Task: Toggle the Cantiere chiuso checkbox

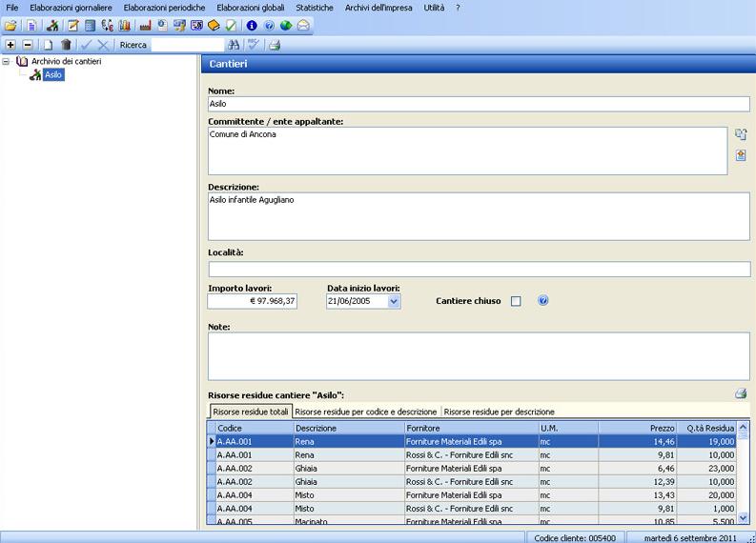Action: [x=516, y=301]
